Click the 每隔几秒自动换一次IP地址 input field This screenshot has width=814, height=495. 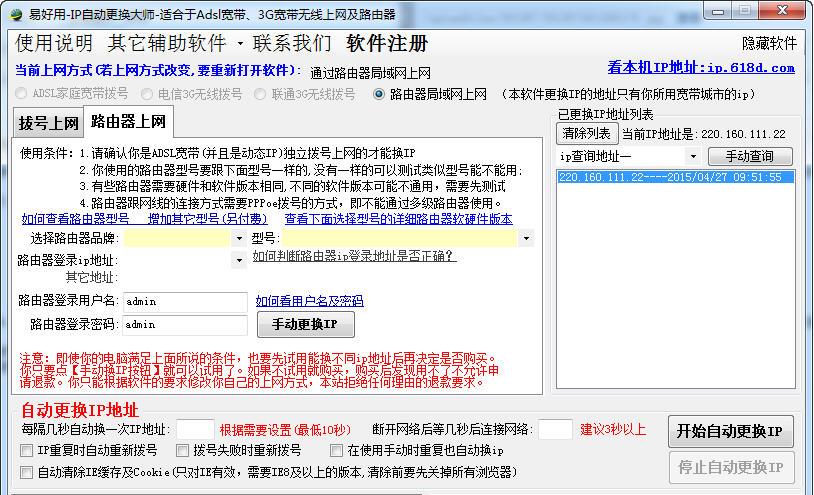(195, 430)
